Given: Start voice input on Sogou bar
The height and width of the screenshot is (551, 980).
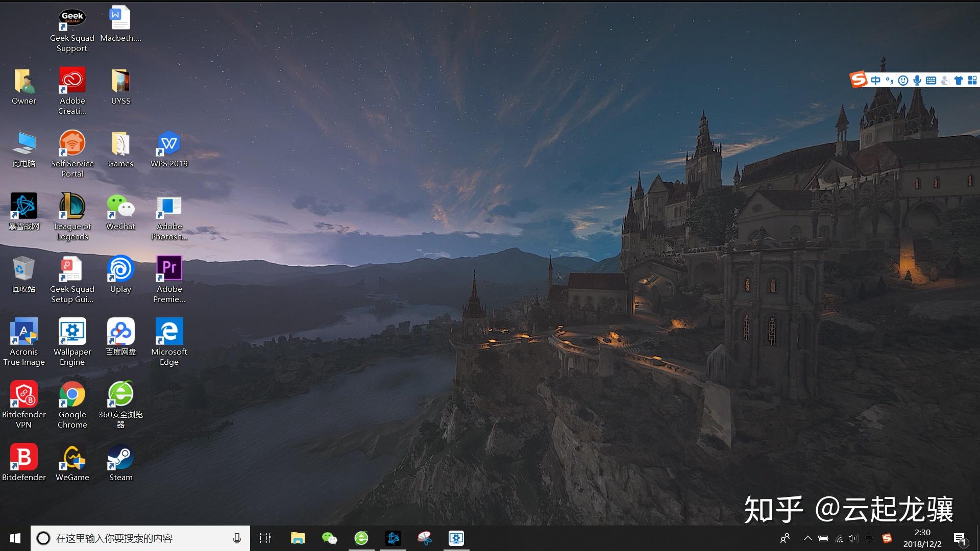Looking at the screenshot, I should coord(917,80).
